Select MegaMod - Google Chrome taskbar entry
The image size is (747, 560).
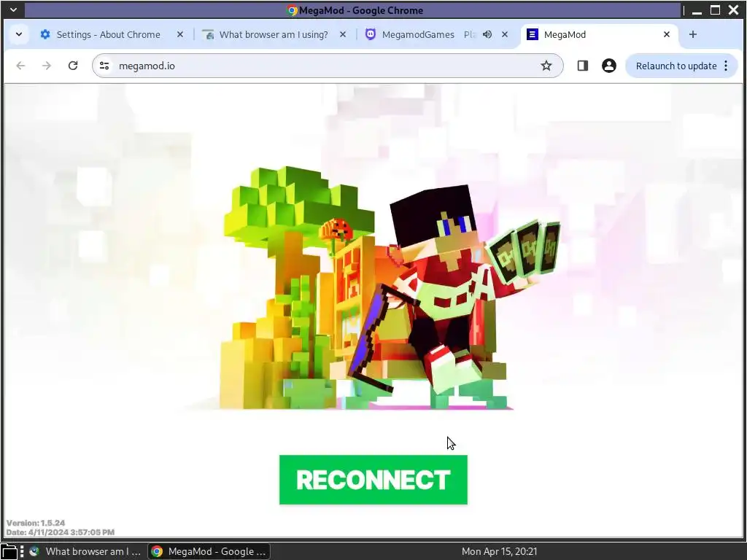(x=209, y=551)
